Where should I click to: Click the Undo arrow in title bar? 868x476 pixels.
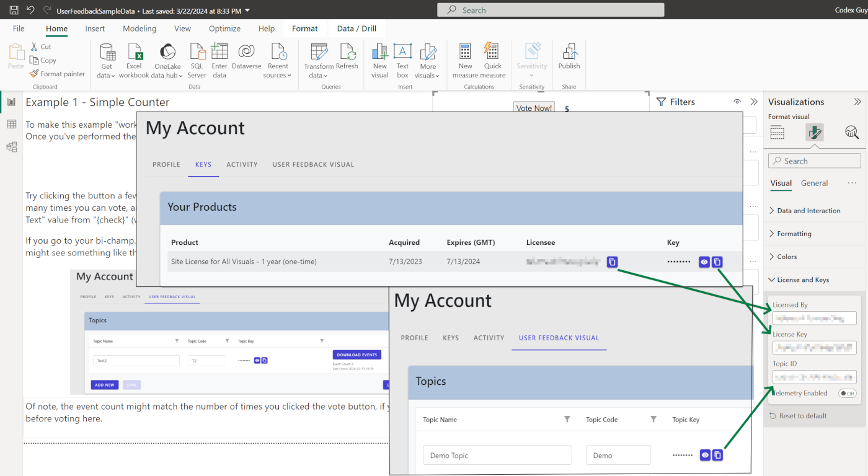click(x=30, y=11)
